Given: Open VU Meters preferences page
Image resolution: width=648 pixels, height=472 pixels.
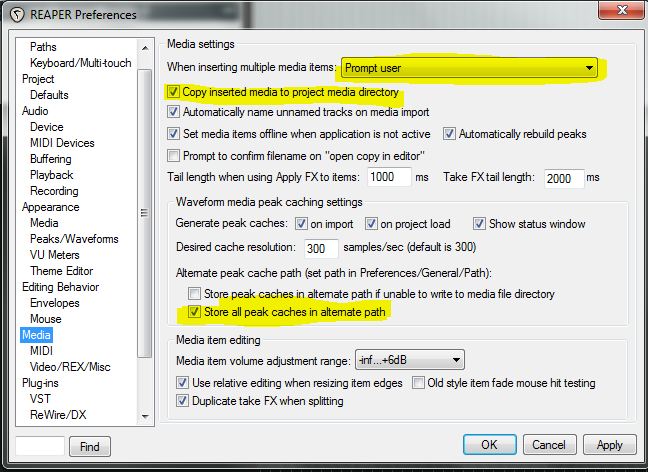Looking at the screenshot, I should click(x=55, y=255).
